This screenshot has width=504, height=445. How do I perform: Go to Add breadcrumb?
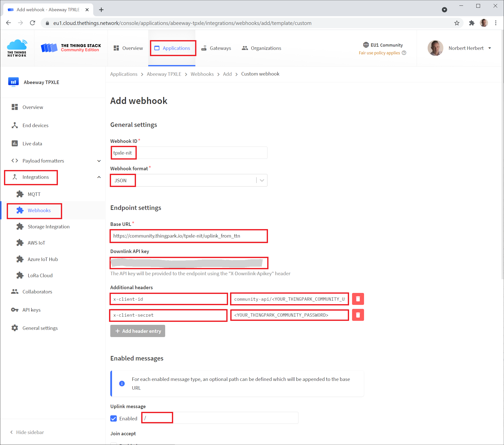pyautogui.click(x=227, y=74)
